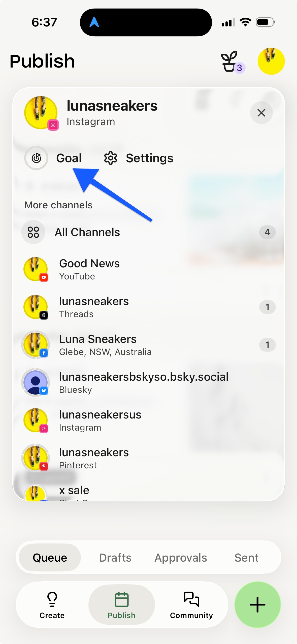
Task: Tap the profile avatar at top right
Action: (x=271, y=61)
